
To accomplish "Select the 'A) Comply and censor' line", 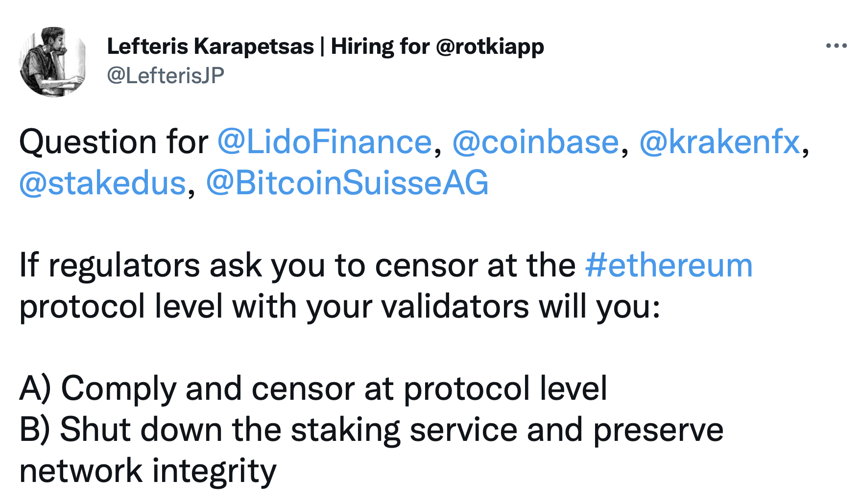I will click(x=313, y=389).
